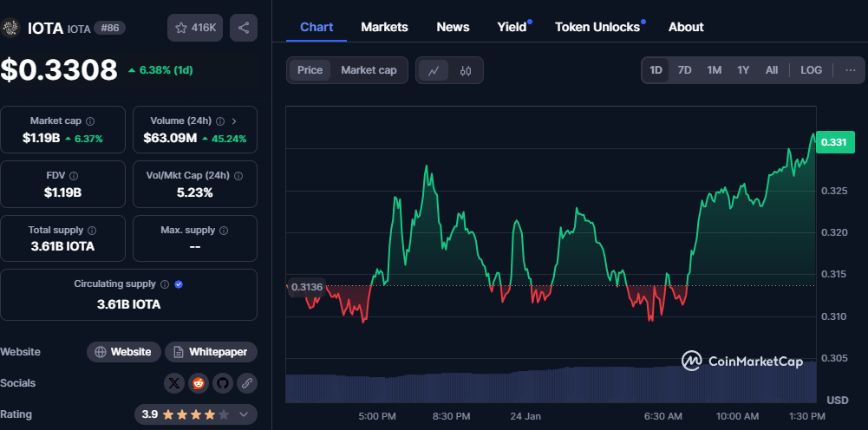Expand the 3.9 rating dropdown

click(x=196, y=414)
